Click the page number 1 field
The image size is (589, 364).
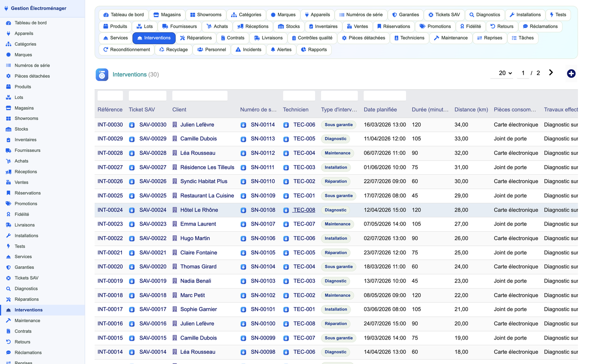pyautogui.click(x=523, y=73)
